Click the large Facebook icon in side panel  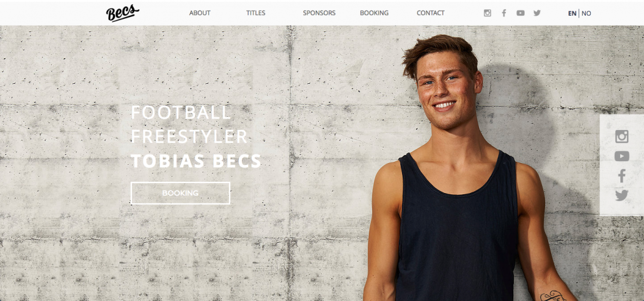[x=622, y=176]
